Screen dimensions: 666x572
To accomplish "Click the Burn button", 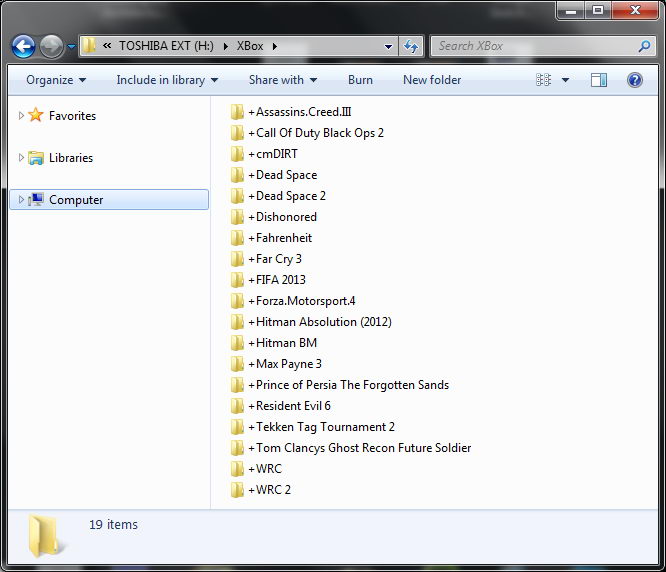I will point(360,80).
